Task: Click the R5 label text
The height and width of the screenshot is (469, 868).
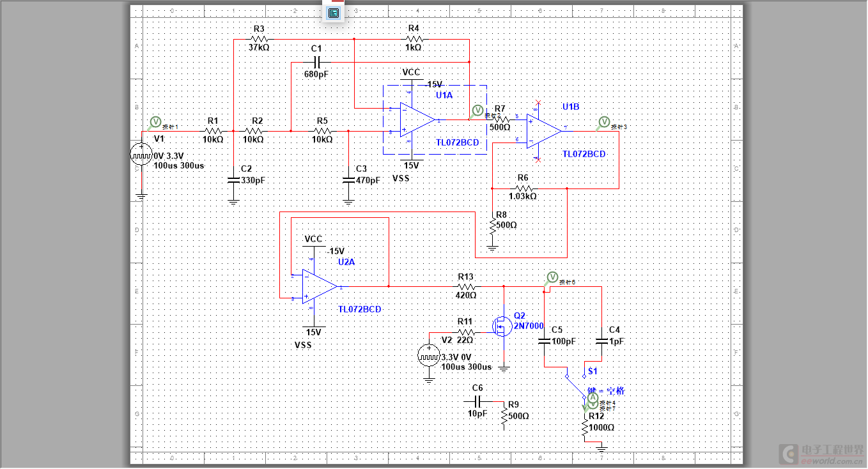Action: [322, 121]
